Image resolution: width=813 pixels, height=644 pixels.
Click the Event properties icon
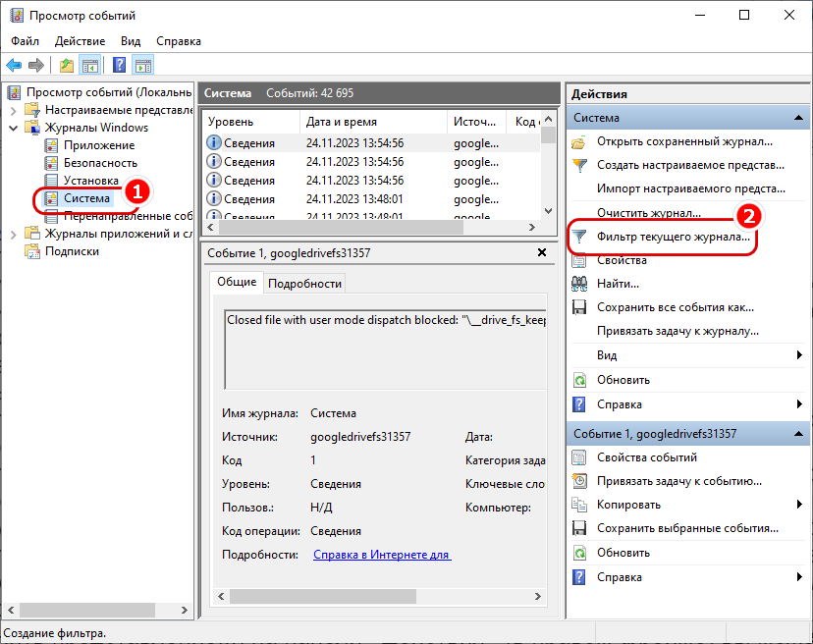[580, 457]
